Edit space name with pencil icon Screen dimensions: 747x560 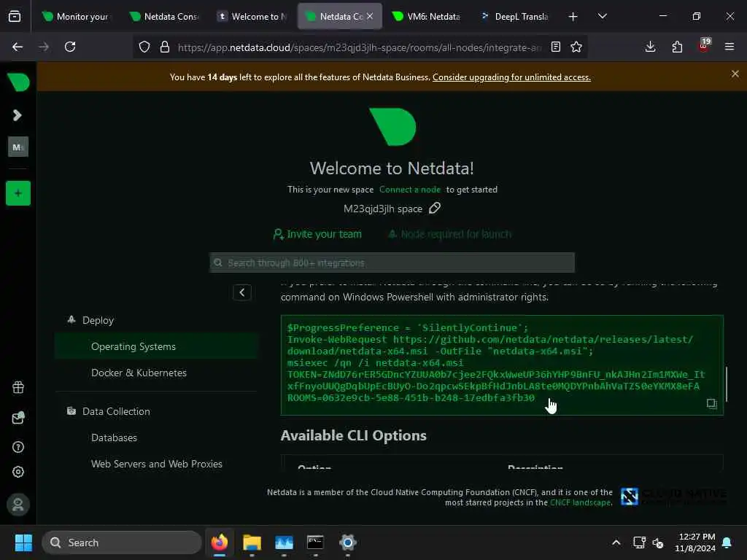pyautogui.click(x=435, y=208)
